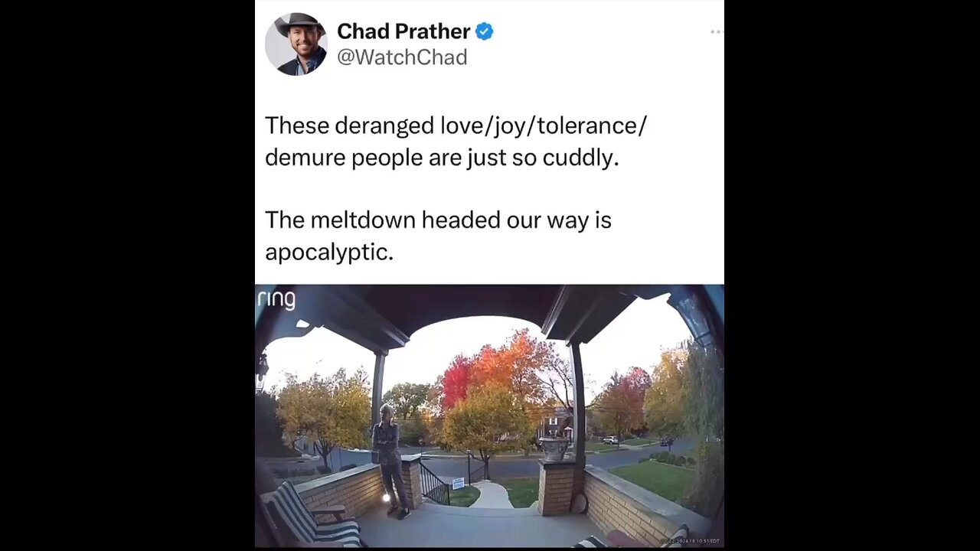The width and height of the screenshot is (980, 551).
Task: Play the Ring doorbell video
Action: [x=489, y=416]
